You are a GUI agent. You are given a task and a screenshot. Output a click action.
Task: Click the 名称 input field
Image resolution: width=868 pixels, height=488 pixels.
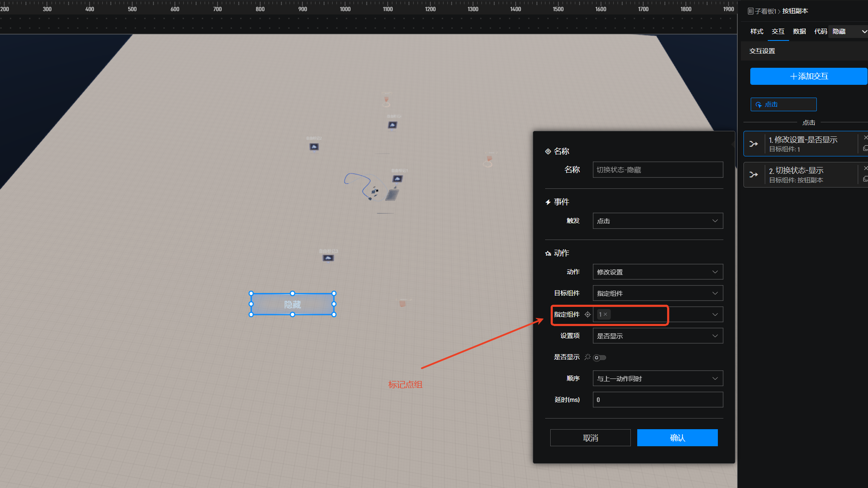click(x=657, y=170)
